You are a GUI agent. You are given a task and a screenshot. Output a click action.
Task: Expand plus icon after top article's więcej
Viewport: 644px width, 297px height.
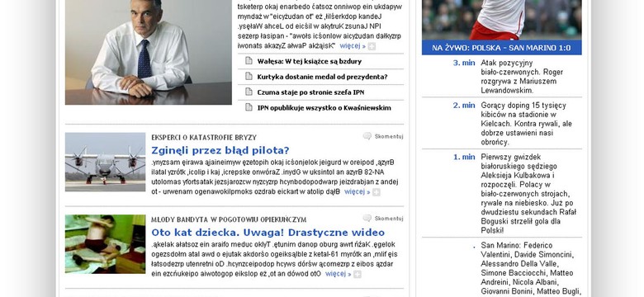(x=372, y=46)
